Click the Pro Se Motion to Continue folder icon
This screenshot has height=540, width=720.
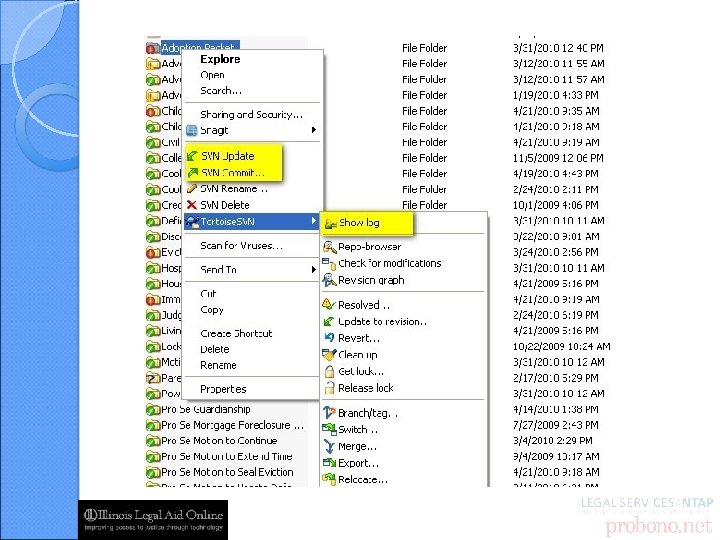(x=152, y=441)
